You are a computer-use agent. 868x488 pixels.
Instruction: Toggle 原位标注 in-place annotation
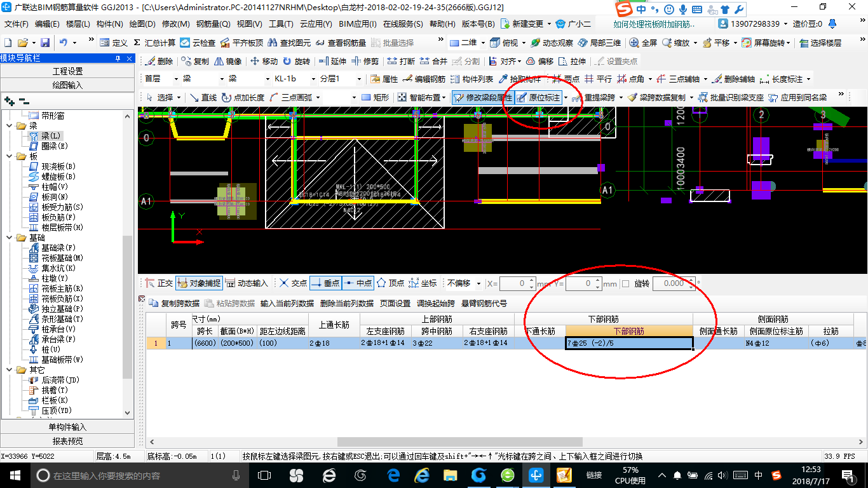[x=539, y=97]
